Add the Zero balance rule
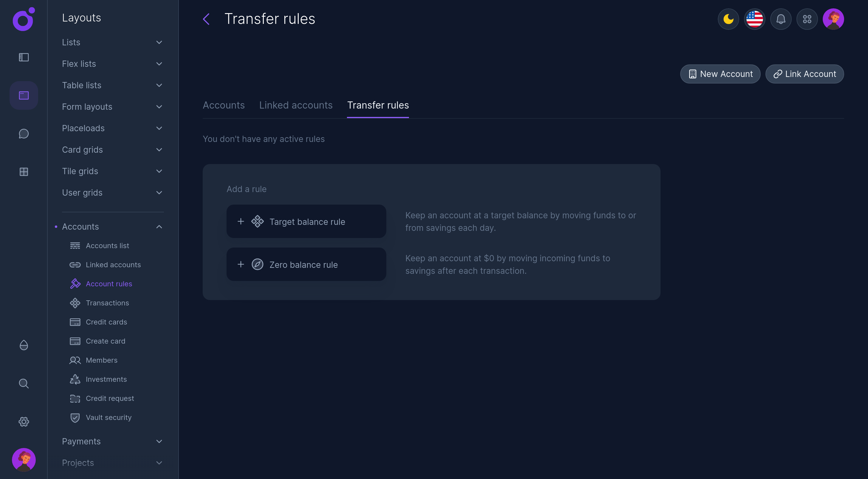Image resolution: width=868 pixels, height=479 pixels. (x=306, y=264)
